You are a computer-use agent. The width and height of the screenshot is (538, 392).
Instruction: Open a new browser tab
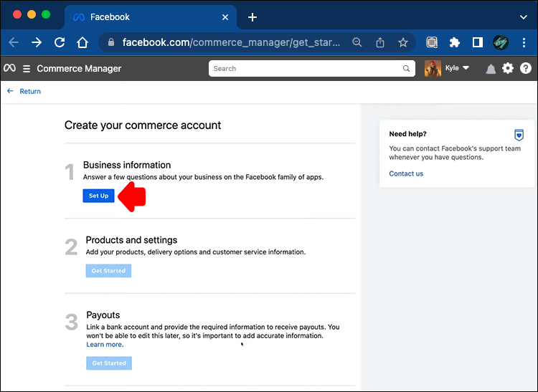252,17
